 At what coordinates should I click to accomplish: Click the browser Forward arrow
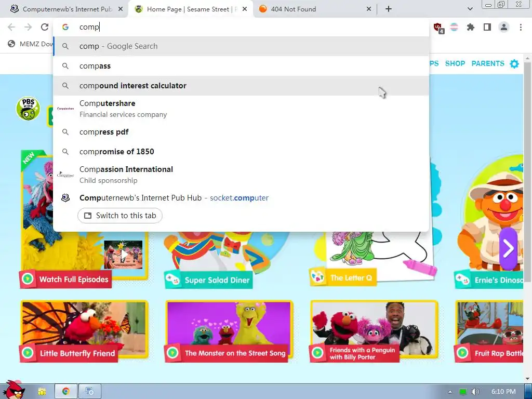28,27
